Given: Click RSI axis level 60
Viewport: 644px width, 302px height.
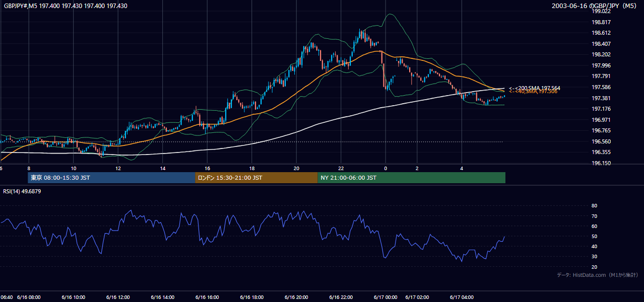Looking at the screenshot, I should click(595, 226).
